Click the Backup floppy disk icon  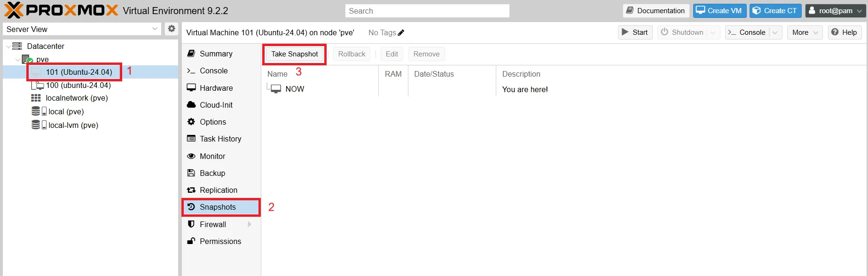(191, 173)
